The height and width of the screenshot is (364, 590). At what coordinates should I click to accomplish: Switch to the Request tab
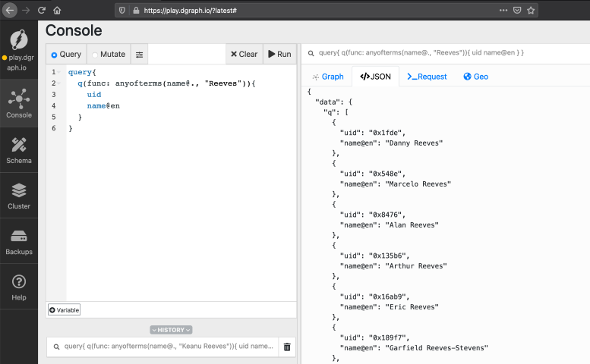[427, 77]
